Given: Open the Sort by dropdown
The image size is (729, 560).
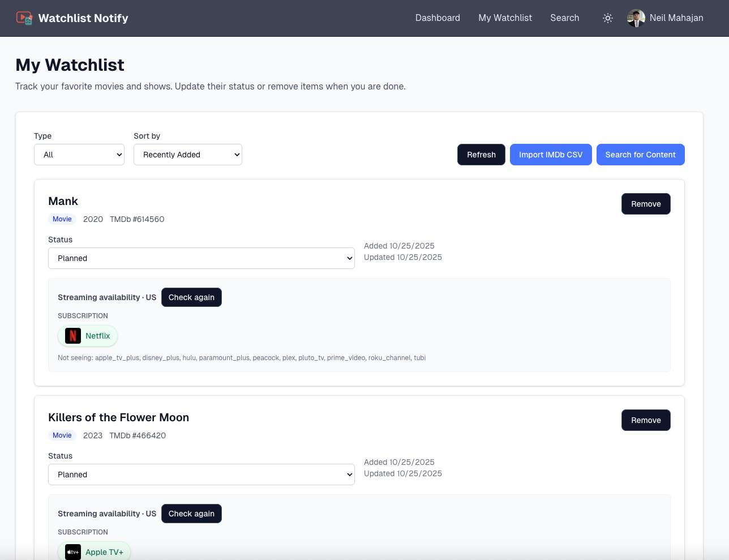Looking at the screenshot, I should (188, 154).
